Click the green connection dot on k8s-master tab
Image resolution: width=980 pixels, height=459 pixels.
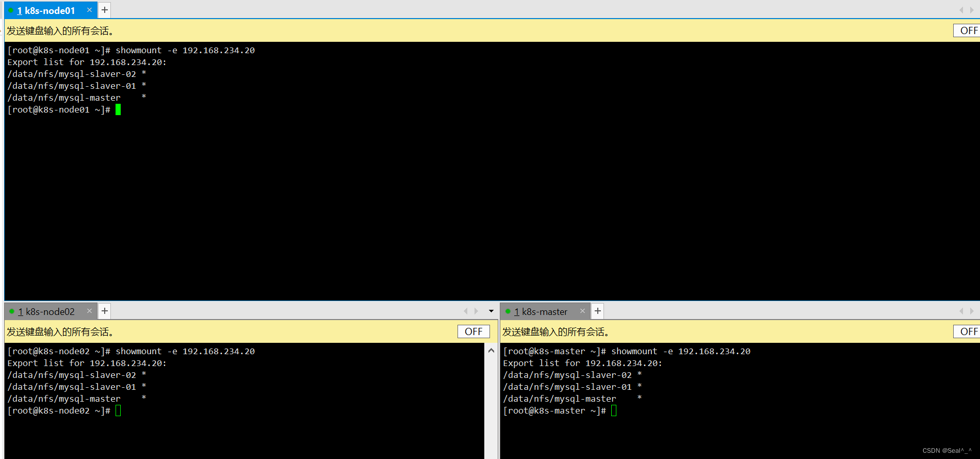point(508,311)
